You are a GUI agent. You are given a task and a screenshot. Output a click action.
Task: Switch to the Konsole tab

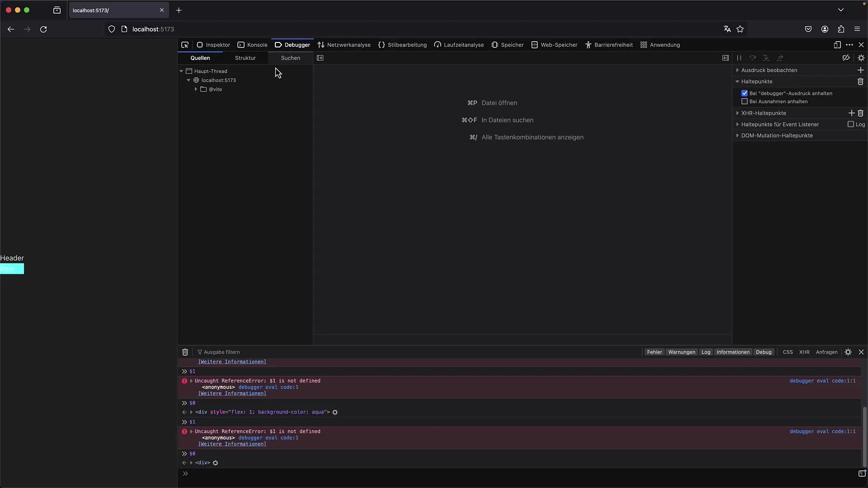pyautogui.click(x=252, y=45)
